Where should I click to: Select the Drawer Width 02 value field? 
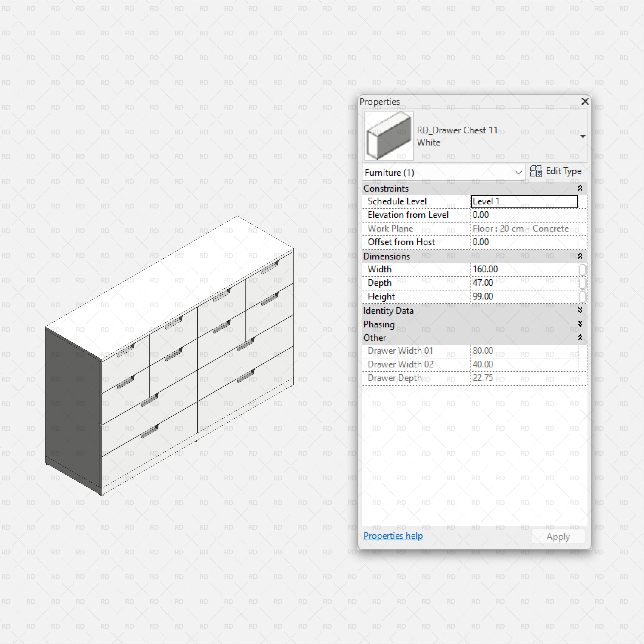click(x=523, y=364)
